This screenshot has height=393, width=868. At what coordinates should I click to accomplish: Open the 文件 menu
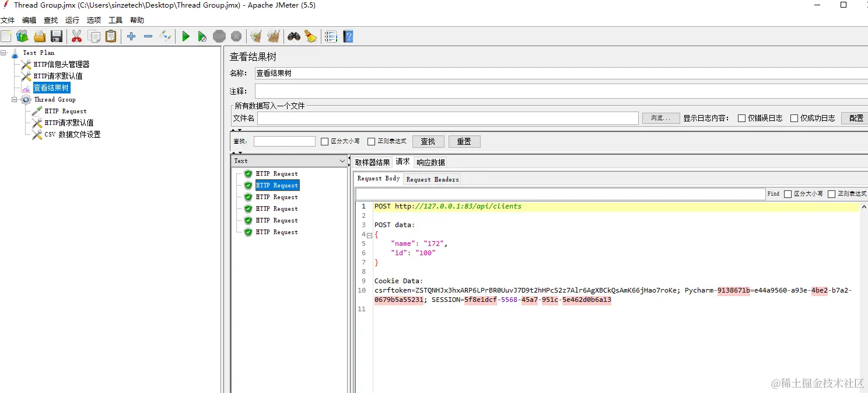[x=8, y=20]
